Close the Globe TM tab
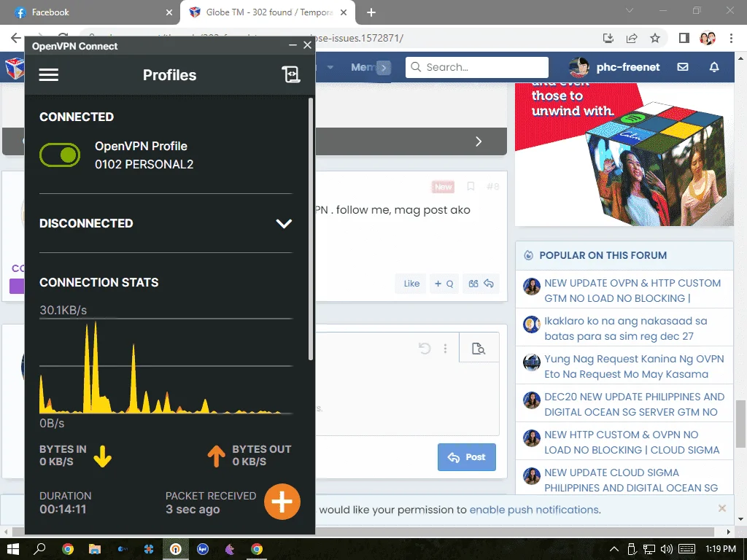 point(344,12)
